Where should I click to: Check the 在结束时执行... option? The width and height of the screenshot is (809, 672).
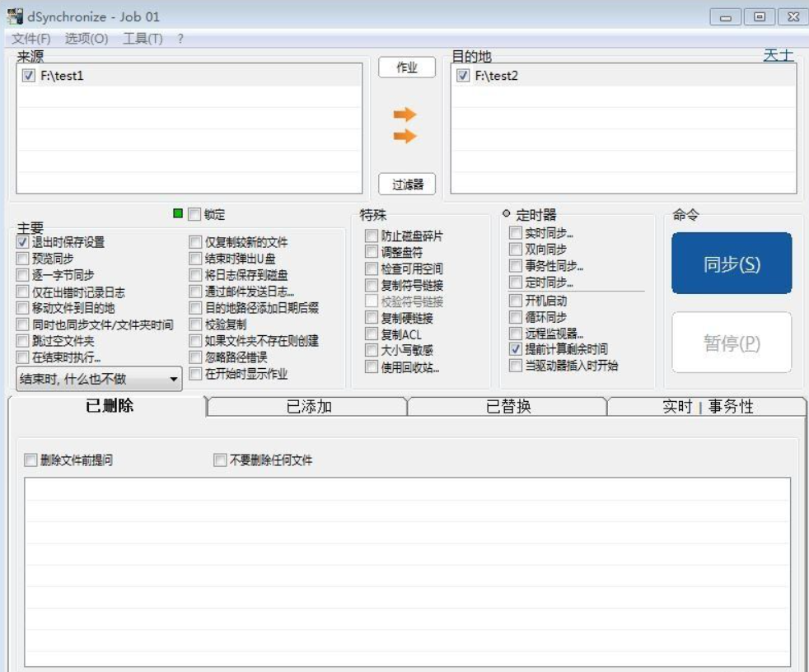coord(22,357)
